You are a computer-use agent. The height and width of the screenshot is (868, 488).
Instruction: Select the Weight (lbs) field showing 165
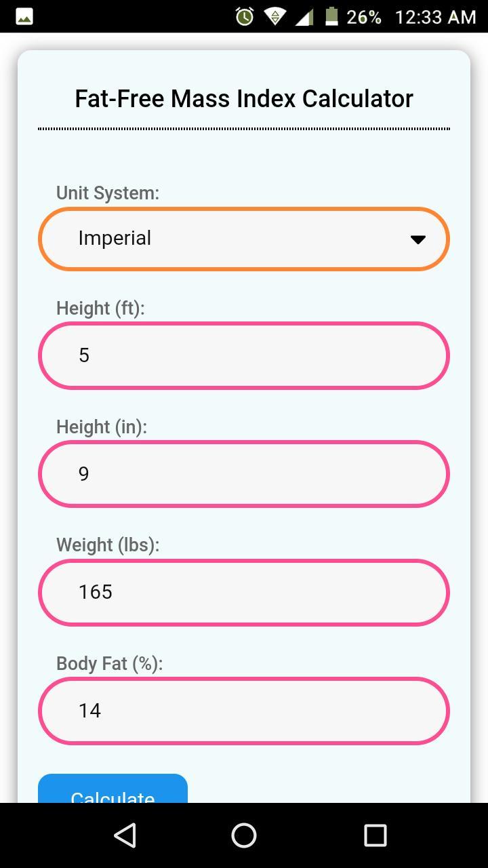(x=244, y=591)
